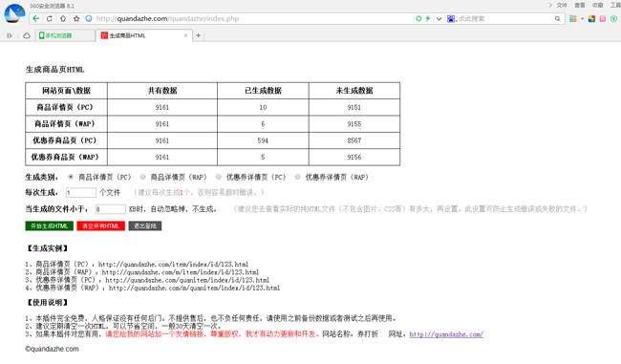Screen dimensions: 621x364
Task: Click the Baidu paw search engine icon
Action: point(451,18)
